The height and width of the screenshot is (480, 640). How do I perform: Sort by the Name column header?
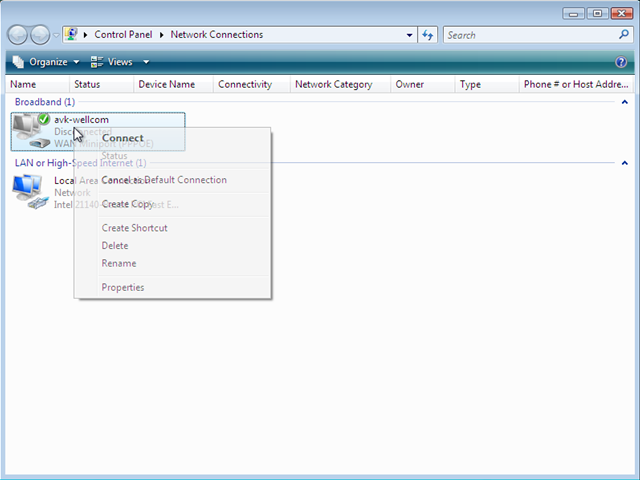[38, 84]
